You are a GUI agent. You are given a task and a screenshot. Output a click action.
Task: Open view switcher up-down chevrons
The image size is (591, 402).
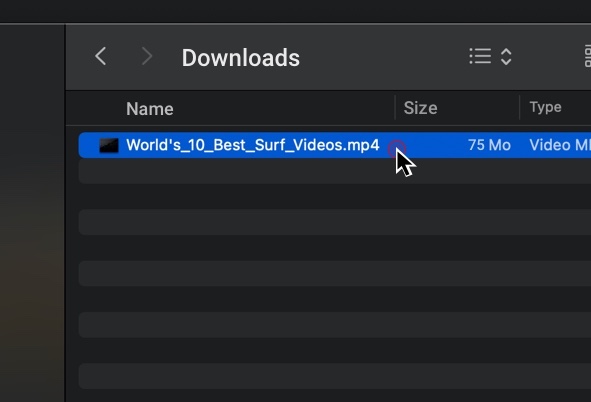pyautogui.click(x=506, y=57)
